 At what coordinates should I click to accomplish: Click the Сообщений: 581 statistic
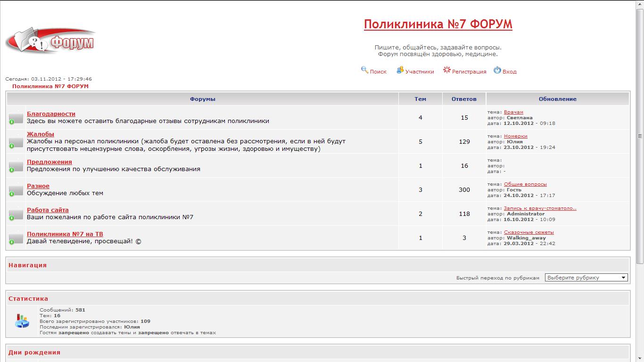(62, 310)
